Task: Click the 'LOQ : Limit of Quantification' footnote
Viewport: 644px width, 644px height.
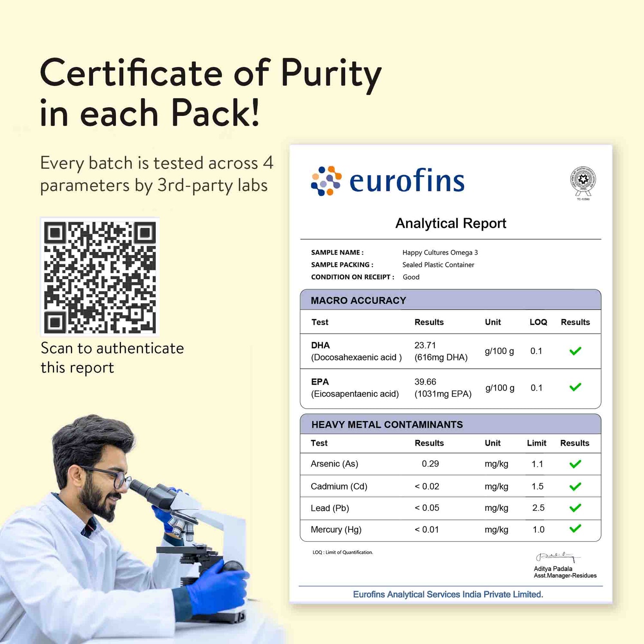Action: click(343, 553)
